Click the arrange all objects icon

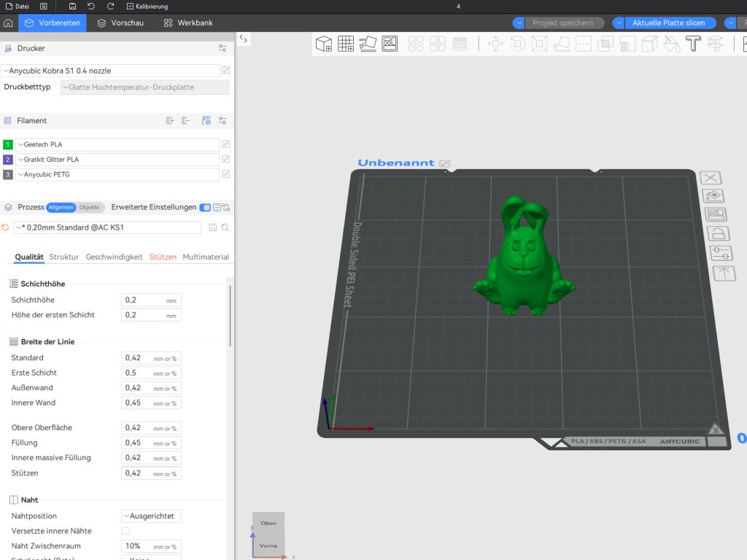tap(390, 44)
